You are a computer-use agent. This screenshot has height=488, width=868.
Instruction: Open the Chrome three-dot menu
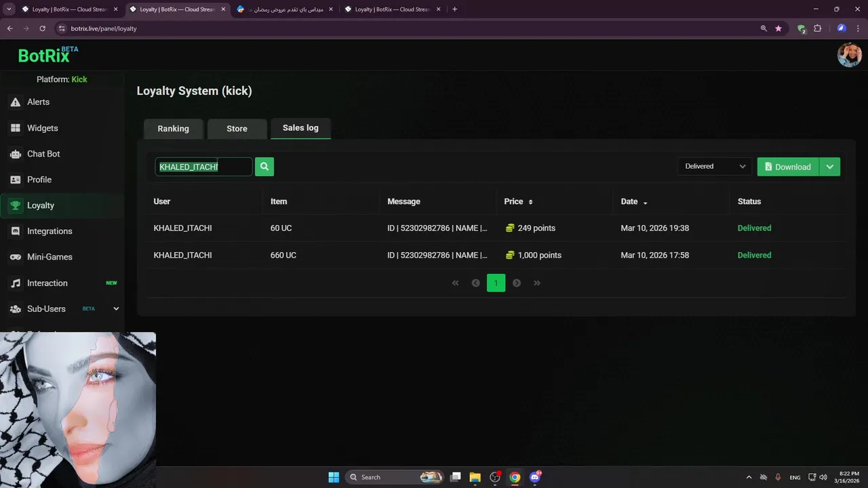859,28
